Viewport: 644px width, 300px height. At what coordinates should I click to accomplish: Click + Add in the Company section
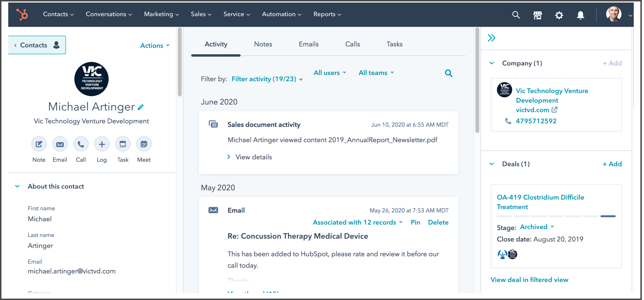612,63
